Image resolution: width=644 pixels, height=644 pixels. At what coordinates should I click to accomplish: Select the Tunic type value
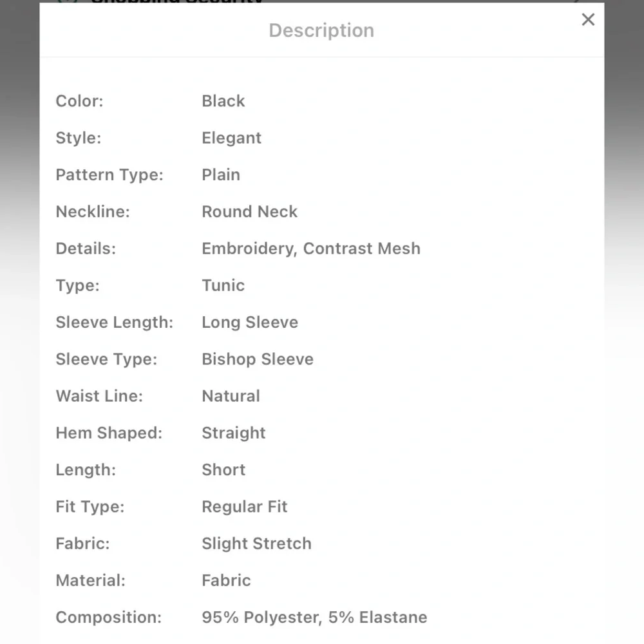click(223, 285)
